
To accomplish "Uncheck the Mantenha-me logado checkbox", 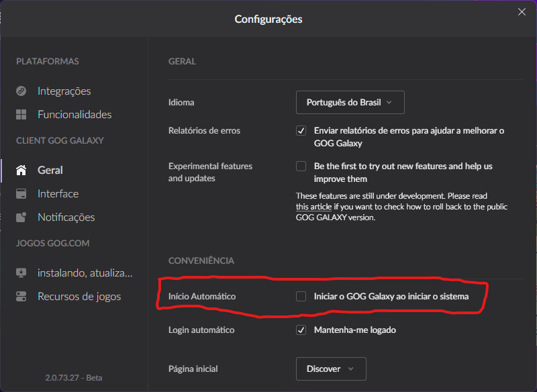I will tap(301, 330).
